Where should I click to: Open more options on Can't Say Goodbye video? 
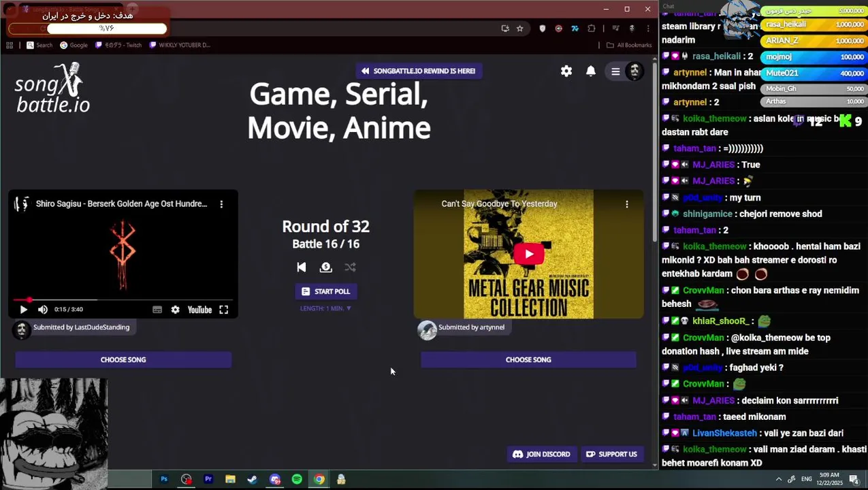coord(627,203)
